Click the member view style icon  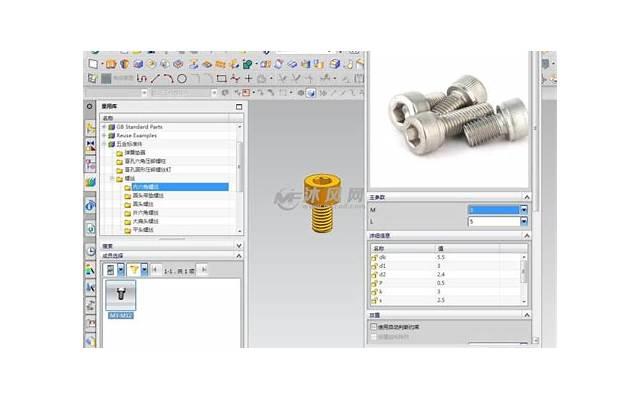coord(110,269)
